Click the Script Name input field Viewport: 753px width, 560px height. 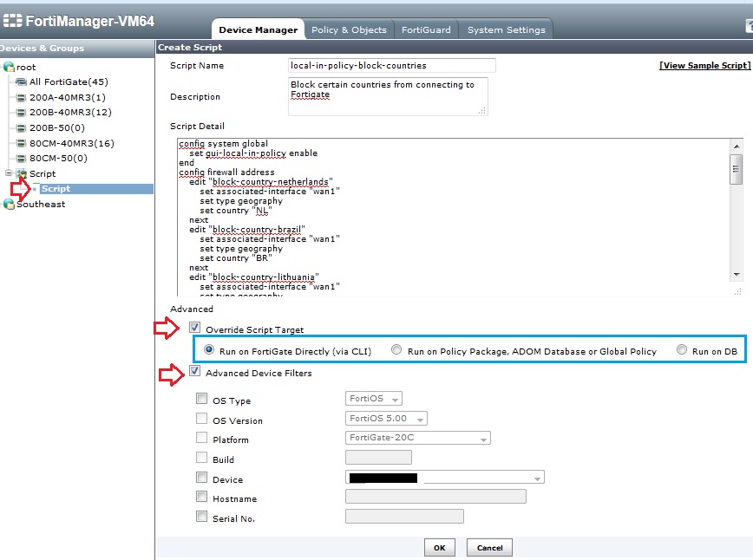point(392,65)
